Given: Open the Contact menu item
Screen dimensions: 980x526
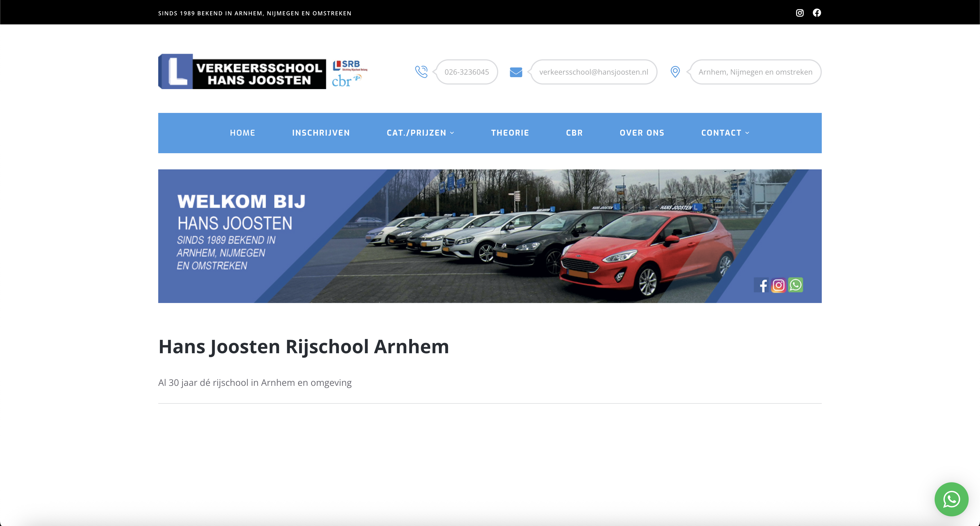Looking at the screenshot, I should [721, 133].
